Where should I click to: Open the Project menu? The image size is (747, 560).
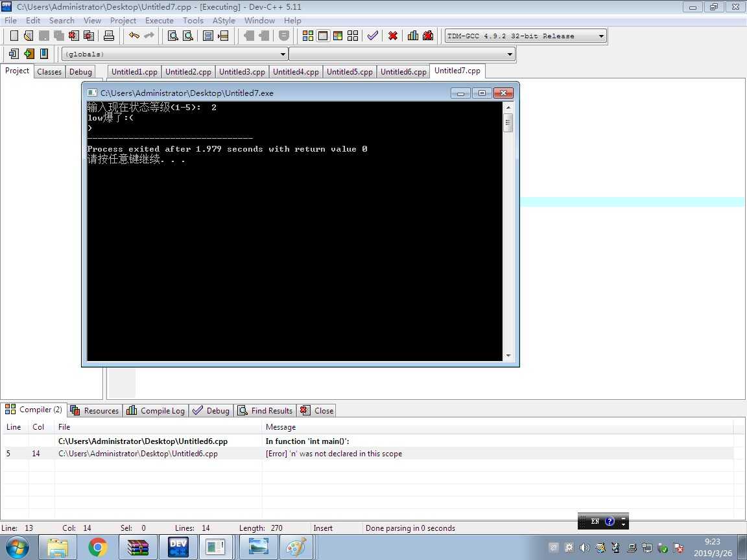123,21
